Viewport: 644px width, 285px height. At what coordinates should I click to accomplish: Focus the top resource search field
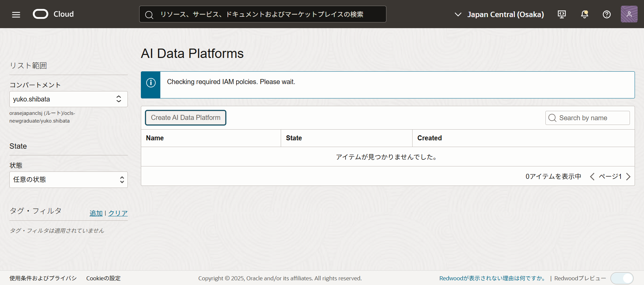tap(263, 14)
